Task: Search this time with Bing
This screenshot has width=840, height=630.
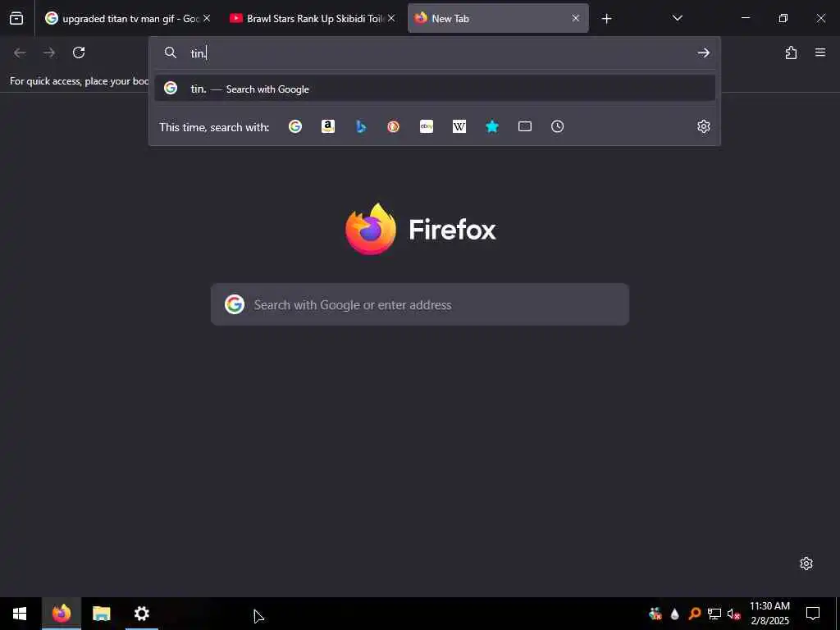Action: click(x=361, y=126)
